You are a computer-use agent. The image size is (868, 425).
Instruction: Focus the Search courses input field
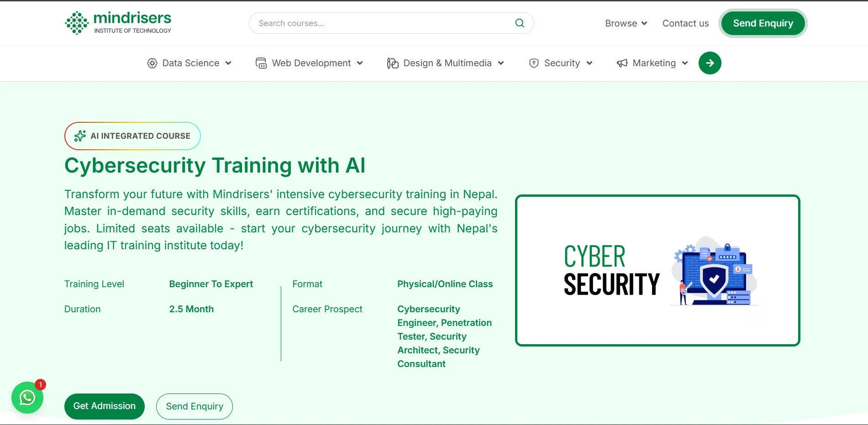pos(391,23)
